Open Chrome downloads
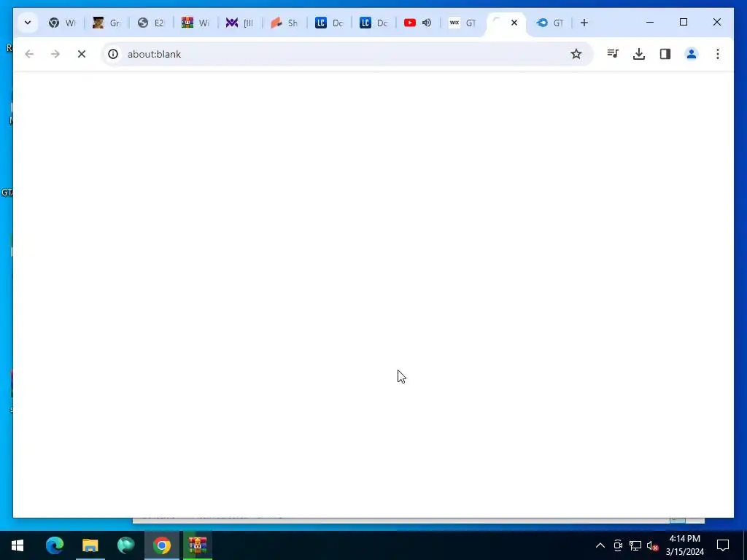The width and height of the screenshot is (747, 560). [639, 54]
